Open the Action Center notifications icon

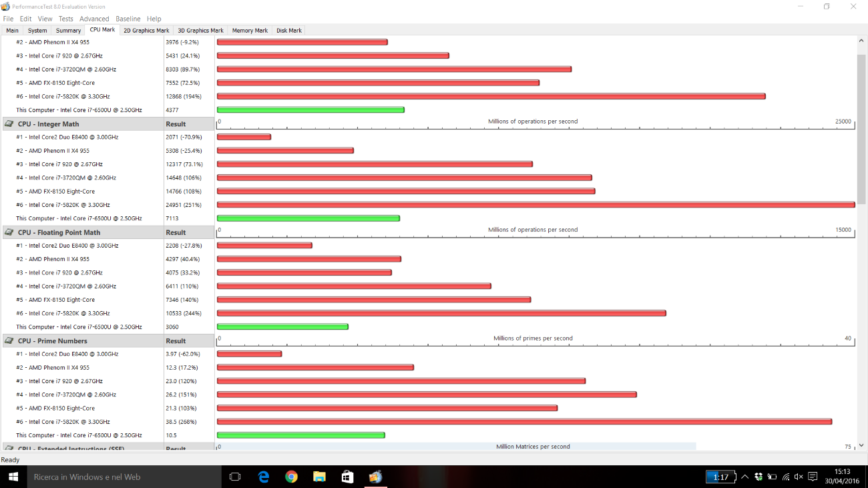point(813,477)
